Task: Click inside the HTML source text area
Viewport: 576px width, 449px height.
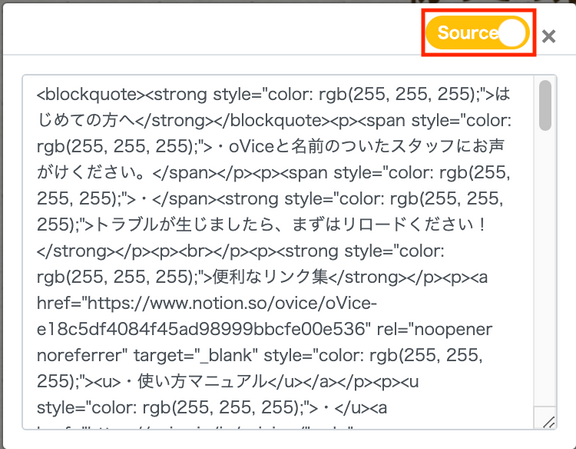Action: point(289,252)
